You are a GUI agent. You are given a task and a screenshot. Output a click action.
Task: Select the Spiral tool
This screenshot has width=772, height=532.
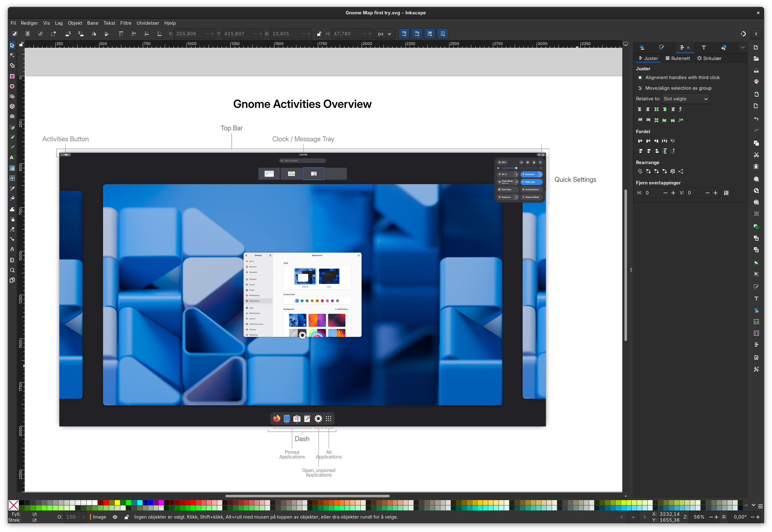(x=12, y=116)
